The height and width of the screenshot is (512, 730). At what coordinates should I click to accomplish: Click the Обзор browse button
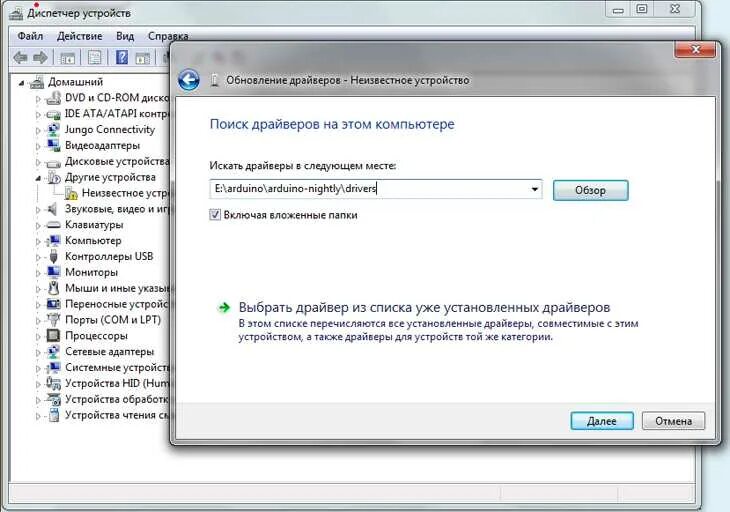(590, 190)
